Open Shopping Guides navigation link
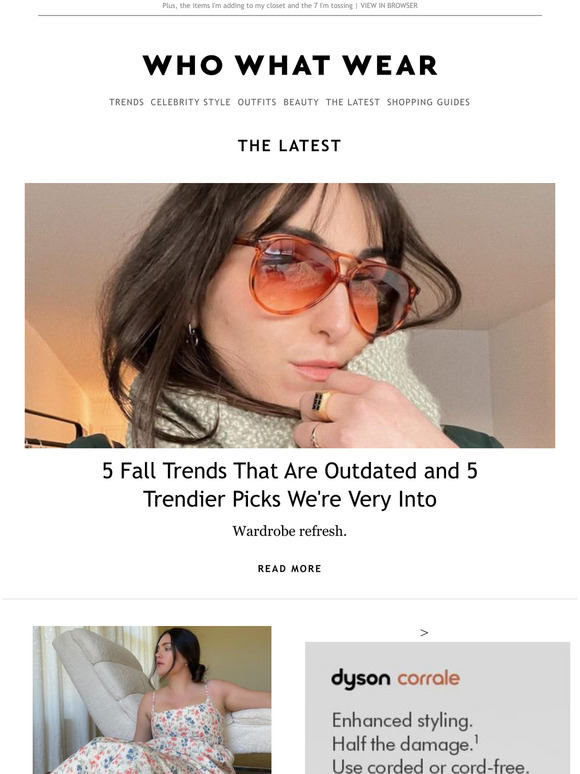580x774 pixels. [428, 102]
